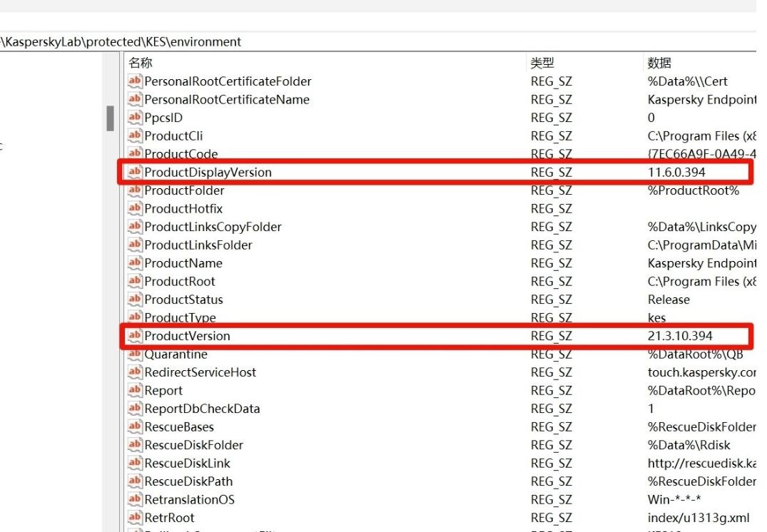Sort by the 数据 column header
Viewport: 767px width, 532px height.
tap(659, 63)
